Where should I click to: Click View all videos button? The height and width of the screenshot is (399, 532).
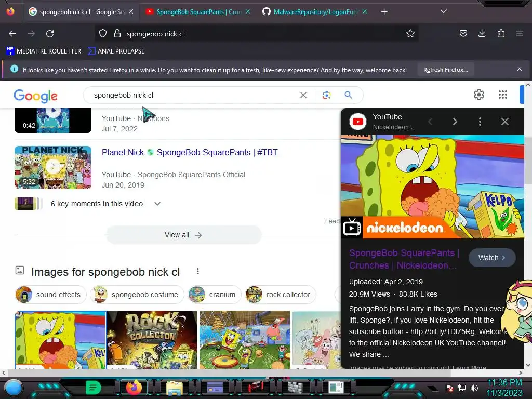pyautogui.click(x=183, y=235)
